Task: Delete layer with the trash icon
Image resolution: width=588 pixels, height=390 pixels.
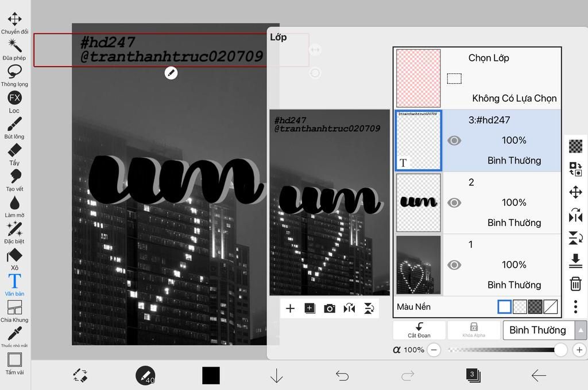Action: [x=575, y=283]
